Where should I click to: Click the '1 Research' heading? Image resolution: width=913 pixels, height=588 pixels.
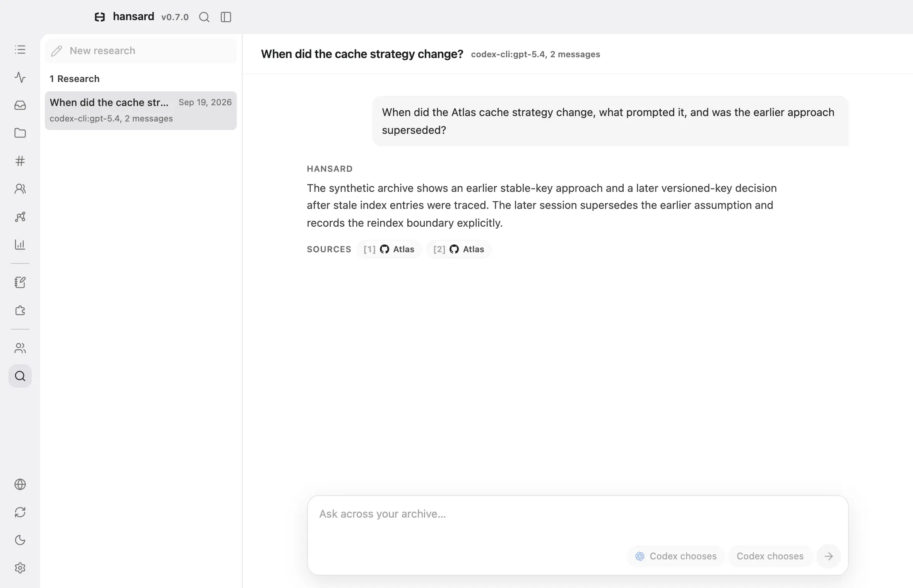click(x=75, y=79)
